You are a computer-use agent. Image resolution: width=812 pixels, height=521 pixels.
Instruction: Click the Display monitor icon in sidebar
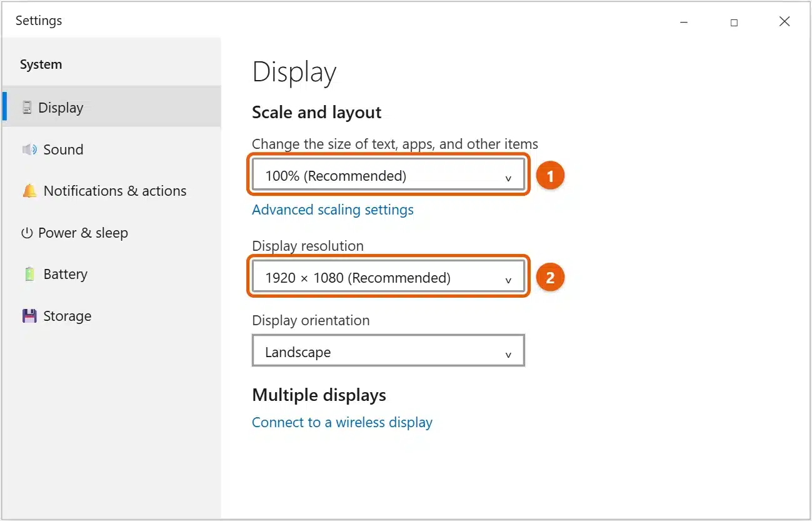[27, 108]
